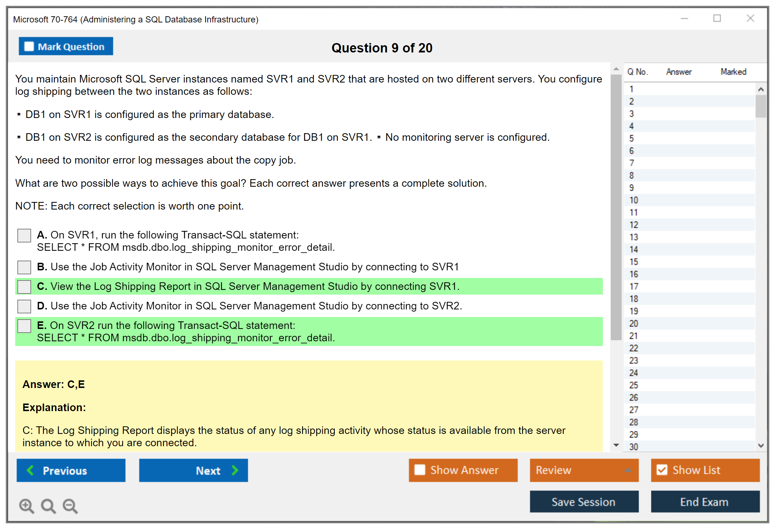Click the Save Session button
Viewport: 778px width, 532px height.
pos(584,502)
